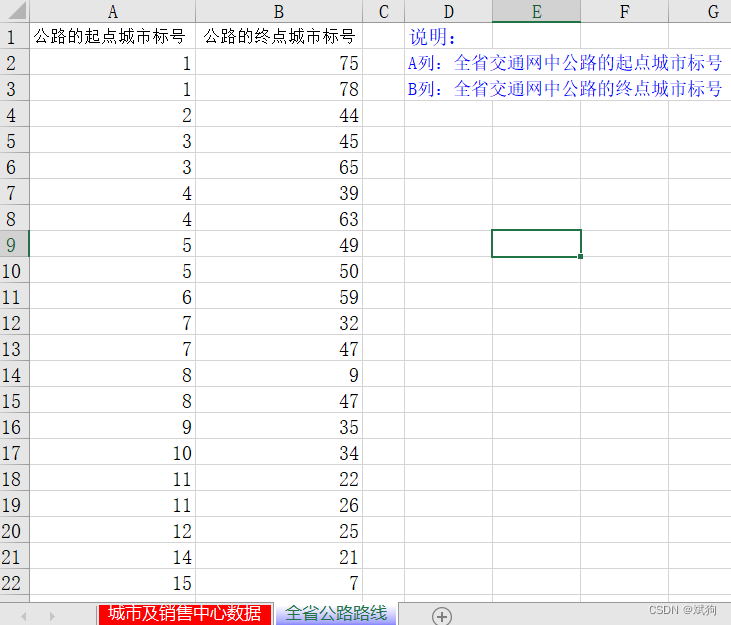Select row 22 header
Screen dimensions: 731x625
(14, 582)
